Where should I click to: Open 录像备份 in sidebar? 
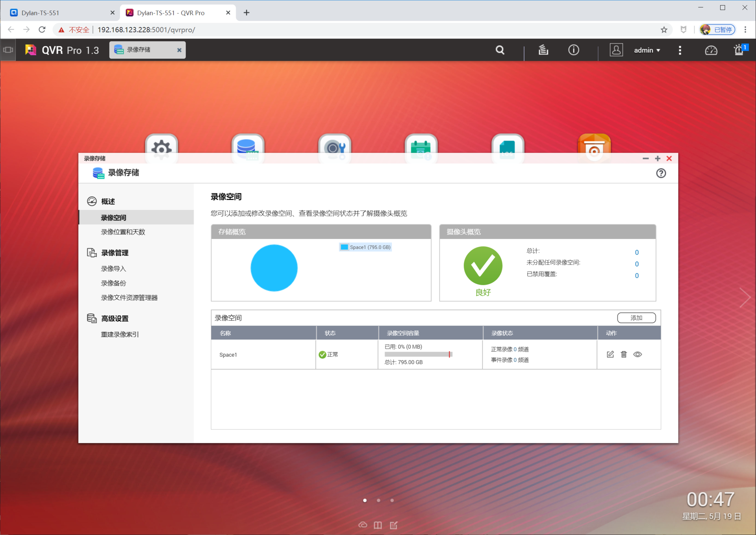pyautogui.click(x=113, y=283)
